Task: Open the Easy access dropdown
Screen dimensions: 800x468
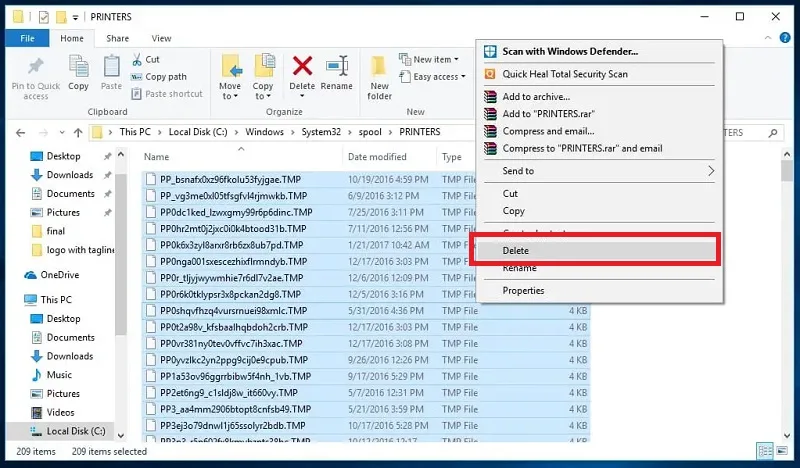Action: coord(433,77)
